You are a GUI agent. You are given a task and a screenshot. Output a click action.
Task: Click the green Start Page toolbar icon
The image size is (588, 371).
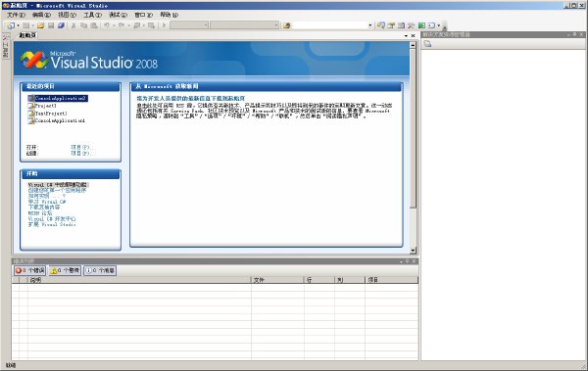(421, 25)
